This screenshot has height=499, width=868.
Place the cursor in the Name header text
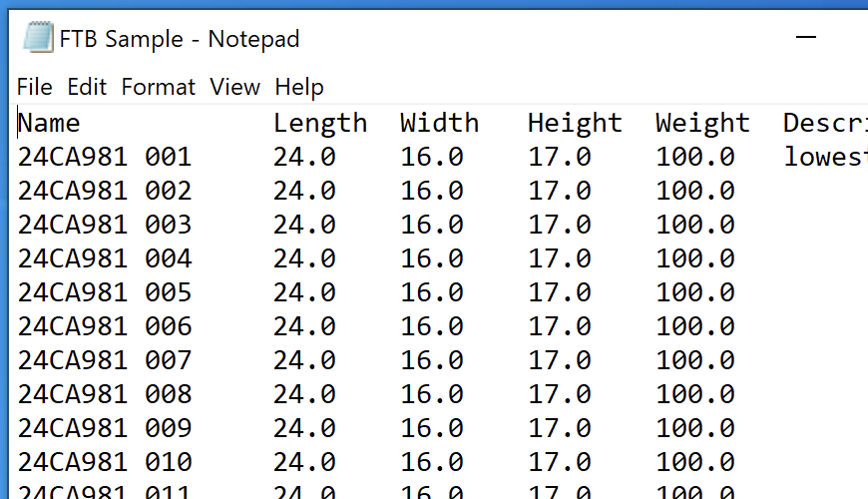[x=49, y=124]
